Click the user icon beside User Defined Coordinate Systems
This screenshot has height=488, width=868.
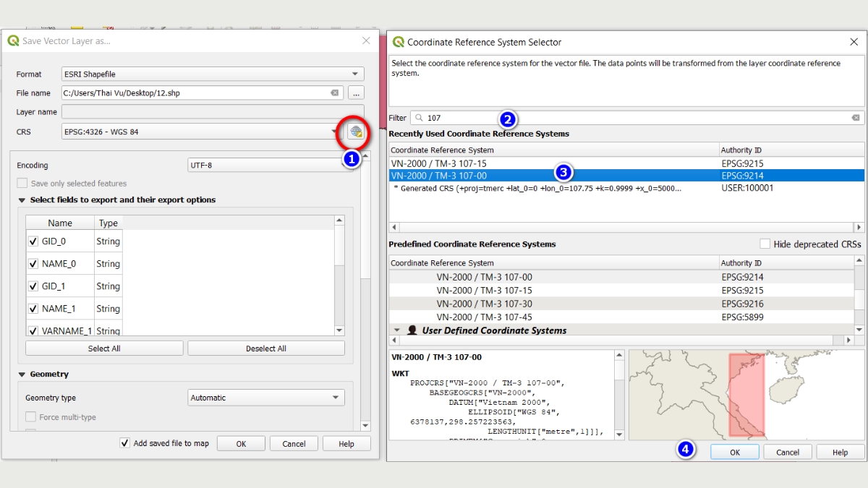tap(412, 330)
